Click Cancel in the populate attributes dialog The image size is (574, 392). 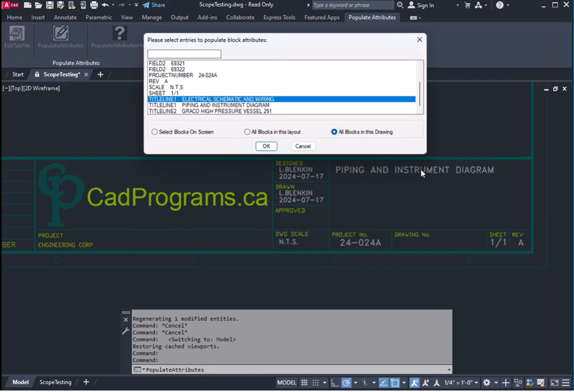303,146
